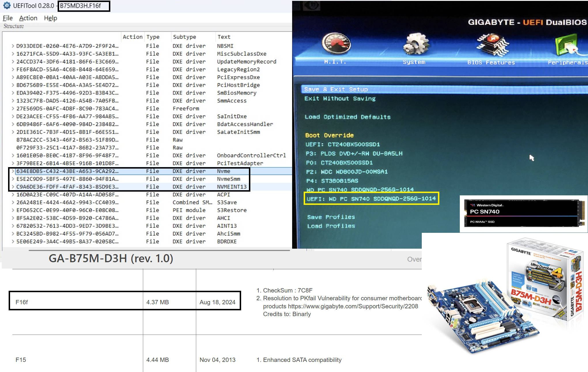Click the Aug 18, 2024 date cell
Viewport: 588px width, 372px height.
tap(218, 302)
